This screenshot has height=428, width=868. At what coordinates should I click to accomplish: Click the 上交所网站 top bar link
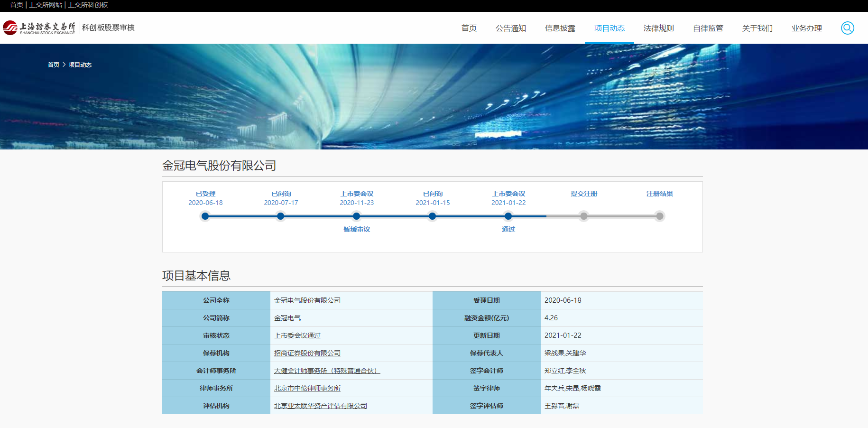tap(46, 5)
